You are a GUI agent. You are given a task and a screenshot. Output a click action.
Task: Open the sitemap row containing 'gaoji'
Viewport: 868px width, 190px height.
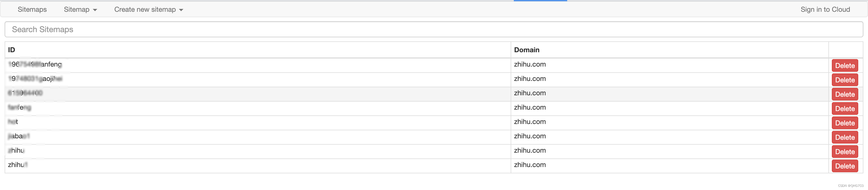35,79
